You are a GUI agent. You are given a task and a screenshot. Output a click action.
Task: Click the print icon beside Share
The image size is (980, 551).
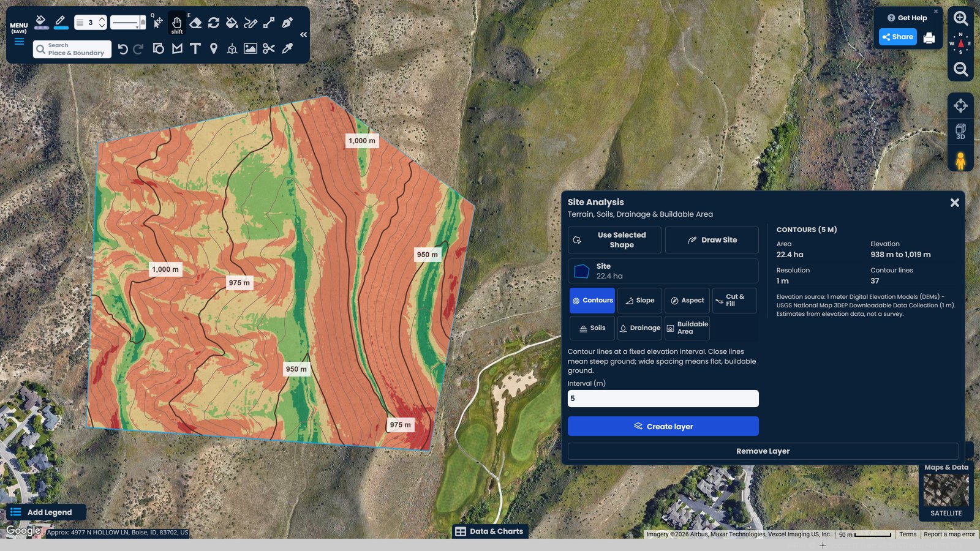coord(929,37)
